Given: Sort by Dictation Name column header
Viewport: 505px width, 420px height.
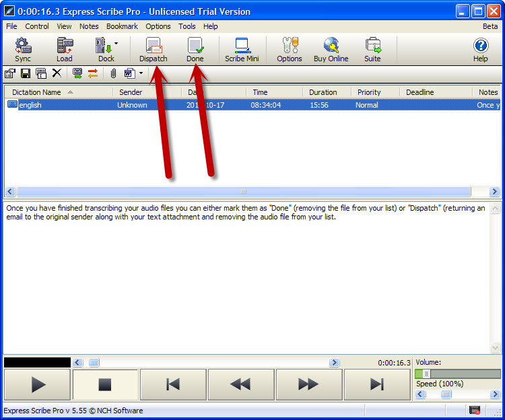Looking at the screenshot, I should point(59,92).
